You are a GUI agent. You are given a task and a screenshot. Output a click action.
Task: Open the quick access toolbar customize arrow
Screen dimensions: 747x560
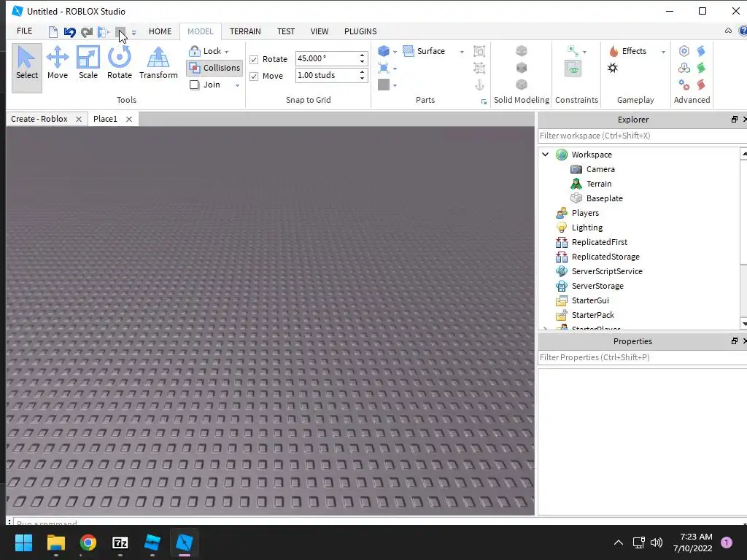click(134, 32)
